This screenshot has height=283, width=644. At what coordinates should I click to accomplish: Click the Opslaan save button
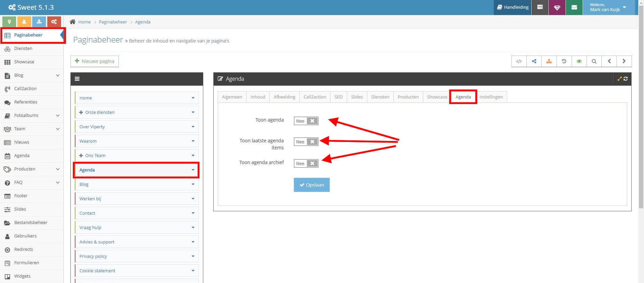312,185
